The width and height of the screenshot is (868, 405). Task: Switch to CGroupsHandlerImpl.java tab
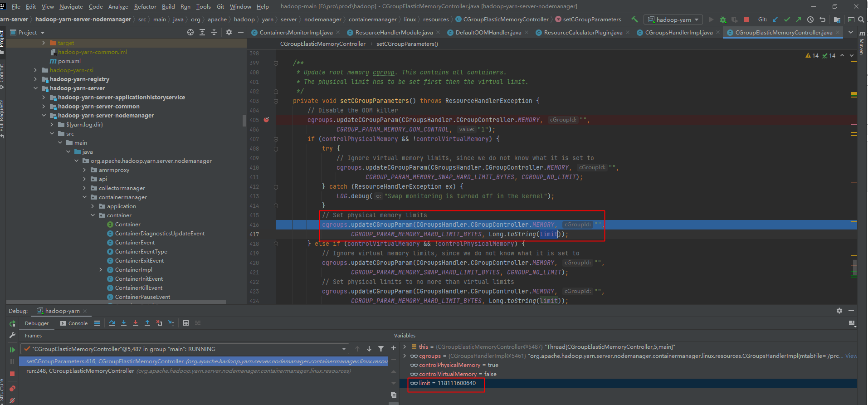[x=679, y=33]
